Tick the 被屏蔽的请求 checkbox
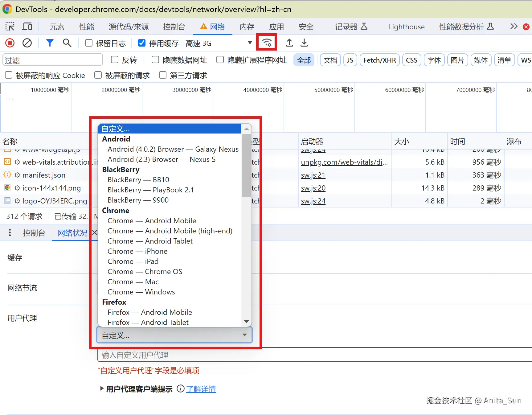This screenshot has width=532, height=415. (98, 75)
